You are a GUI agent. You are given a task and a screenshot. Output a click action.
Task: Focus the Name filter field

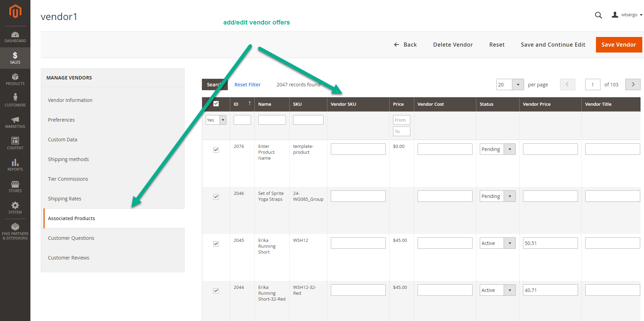272,120
